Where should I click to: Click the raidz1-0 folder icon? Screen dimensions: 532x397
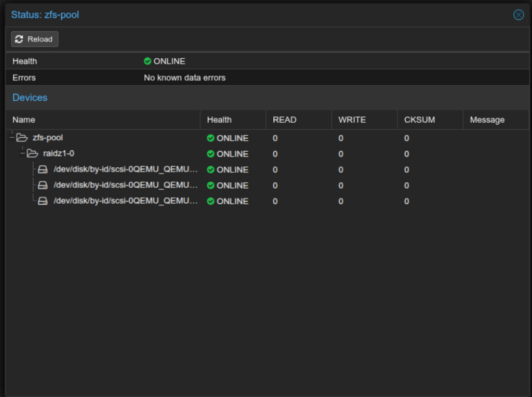33,153
